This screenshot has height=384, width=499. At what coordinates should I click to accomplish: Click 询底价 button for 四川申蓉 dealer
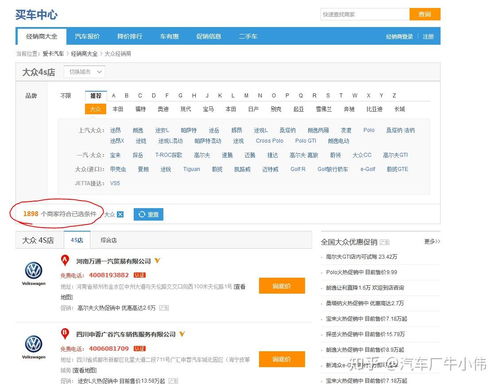click(x=282, y=359)
